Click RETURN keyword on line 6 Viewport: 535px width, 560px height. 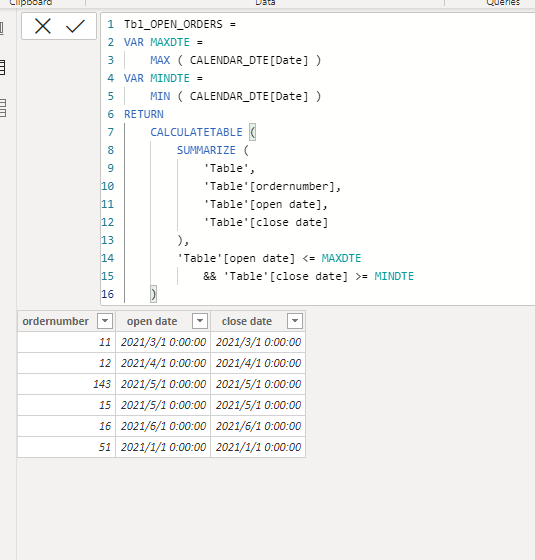point(144,114)
